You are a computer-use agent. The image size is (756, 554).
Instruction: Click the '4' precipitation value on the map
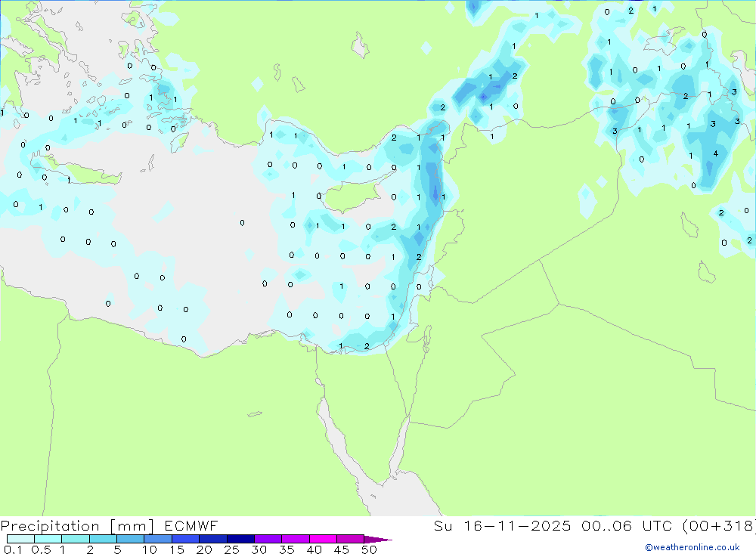point(715,154)
